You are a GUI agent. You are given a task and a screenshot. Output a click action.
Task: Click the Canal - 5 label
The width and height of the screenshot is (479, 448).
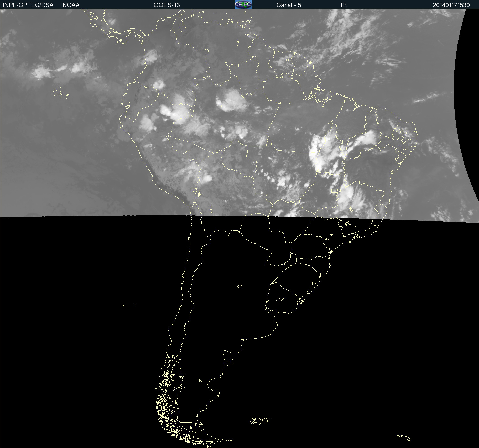pyautogui.click(x=289, y=5)
